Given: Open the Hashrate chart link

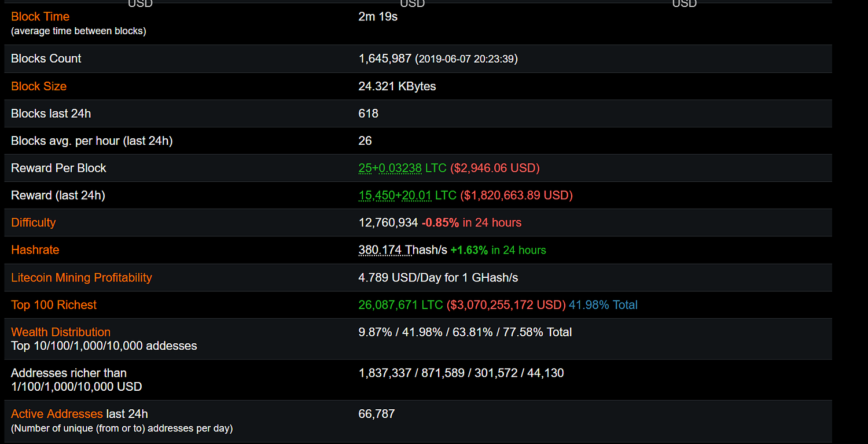Looking at the screenshot, I should tap(35, 250).
